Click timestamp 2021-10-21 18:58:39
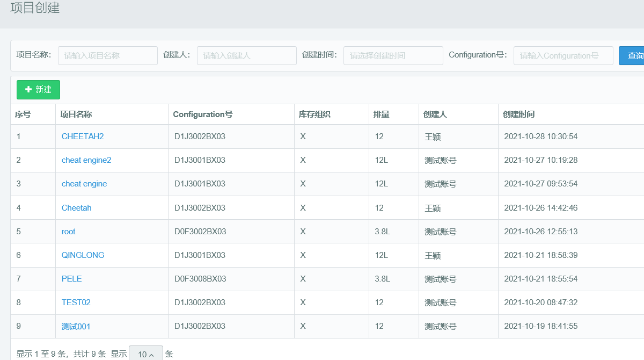Viewport: 644px width, 360px height. pyautogui.click(x=541, y=255)
